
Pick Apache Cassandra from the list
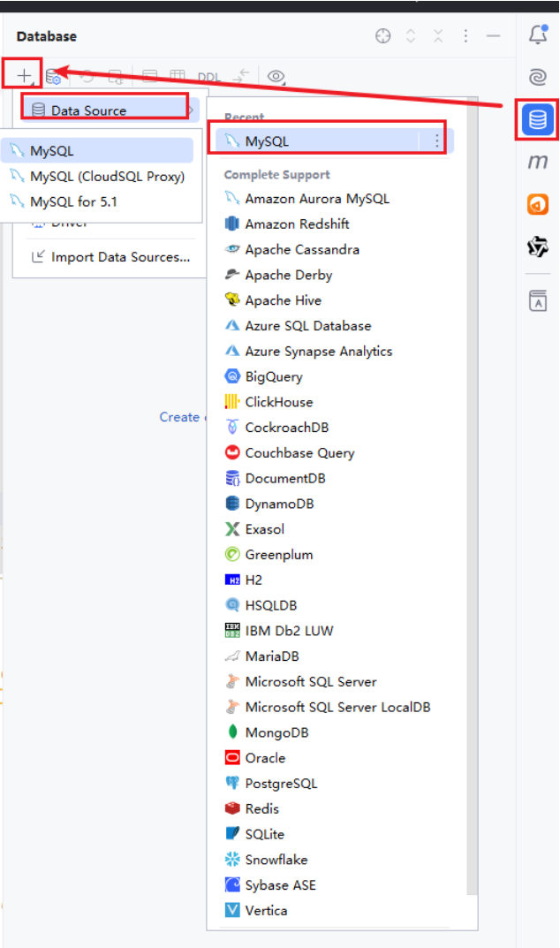292,249
